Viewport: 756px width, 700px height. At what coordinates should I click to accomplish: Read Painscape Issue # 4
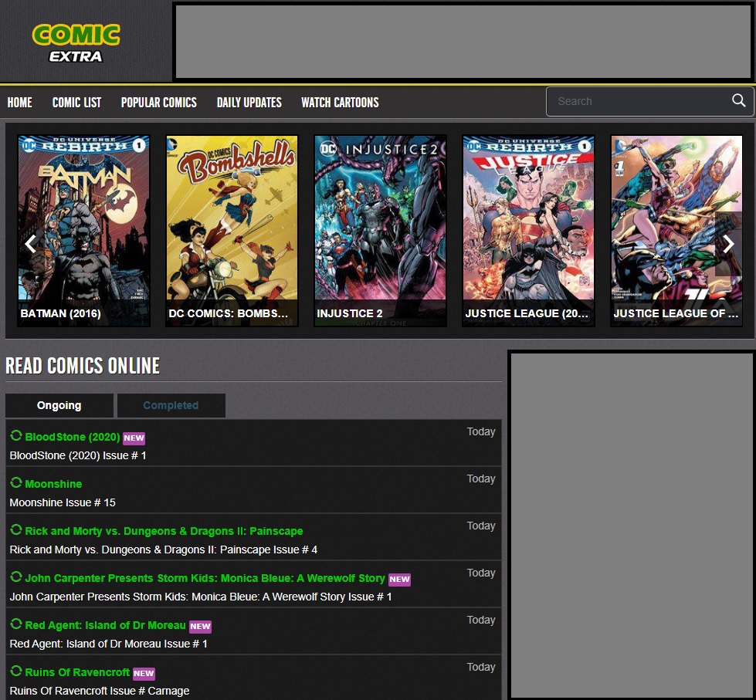pos(164,550)
